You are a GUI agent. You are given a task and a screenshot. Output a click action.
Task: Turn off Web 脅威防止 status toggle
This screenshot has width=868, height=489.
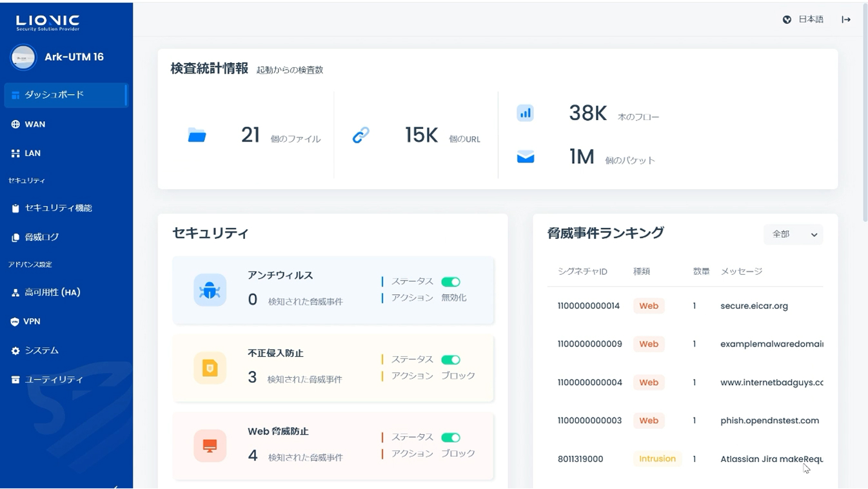(450, 437)
